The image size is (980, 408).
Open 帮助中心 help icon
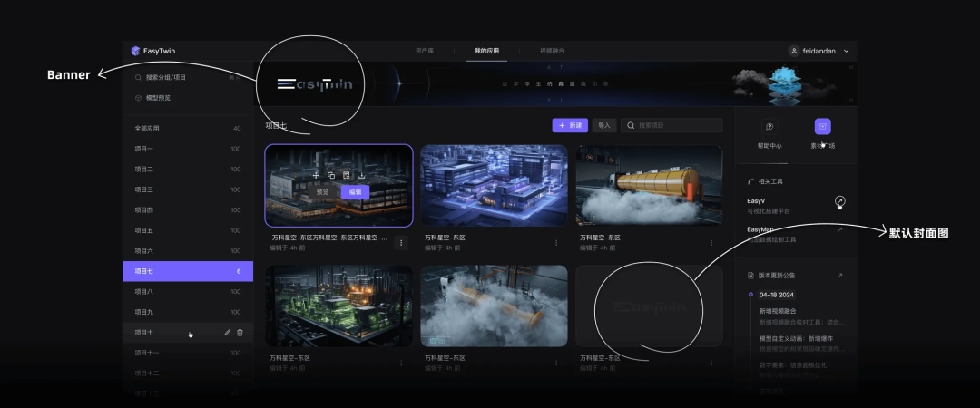(769, 126)
